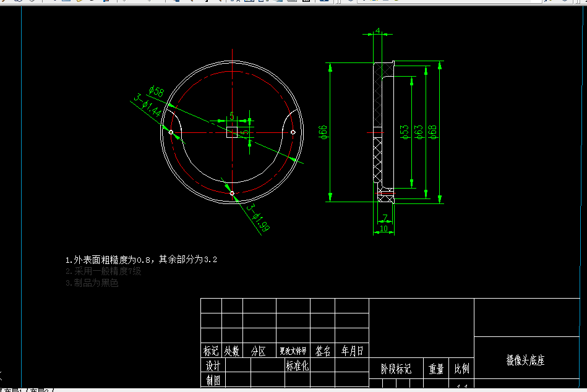Image resolution: width=587 pixels, height=392 pixels.
Task: Select the φ58 diameter dimension text
Action: point(156,92)
